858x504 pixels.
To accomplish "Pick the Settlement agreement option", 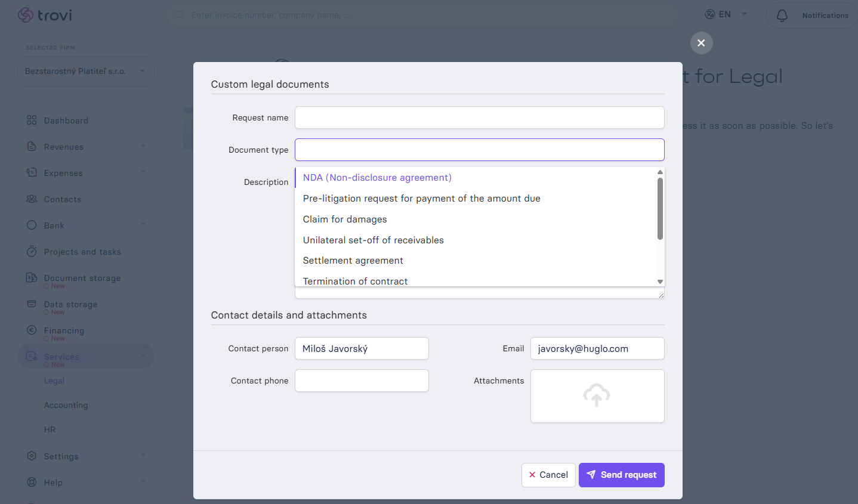I will tap(476, 261).
